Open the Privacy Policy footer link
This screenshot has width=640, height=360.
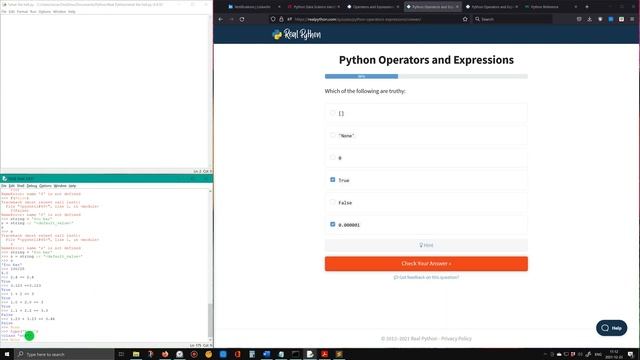coord(456,338)
